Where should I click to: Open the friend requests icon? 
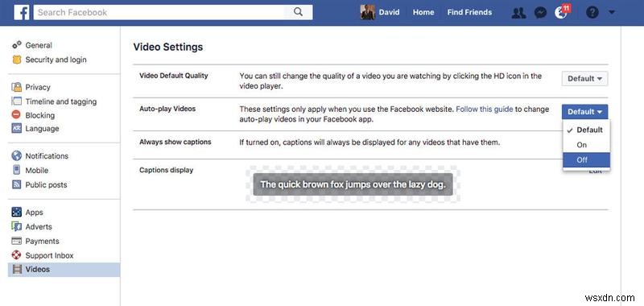coord(518,13)
